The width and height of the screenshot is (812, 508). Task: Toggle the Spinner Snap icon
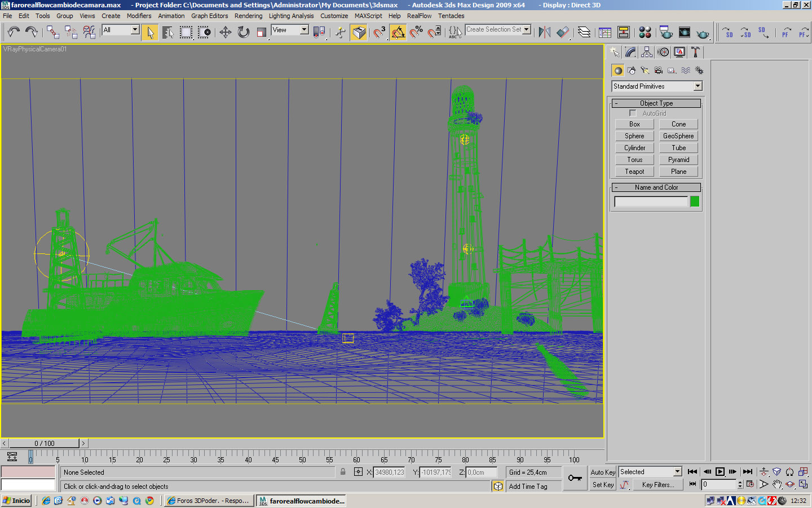click(434, 32)
